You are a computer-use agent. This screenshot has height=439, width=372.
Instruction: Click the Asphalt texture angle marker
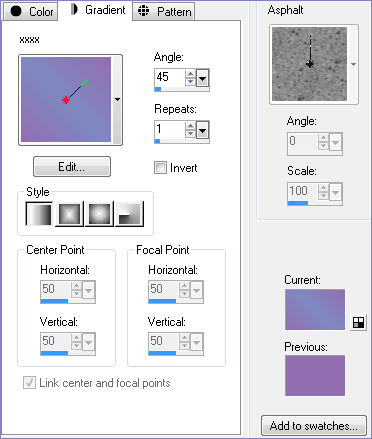(310, 64)
